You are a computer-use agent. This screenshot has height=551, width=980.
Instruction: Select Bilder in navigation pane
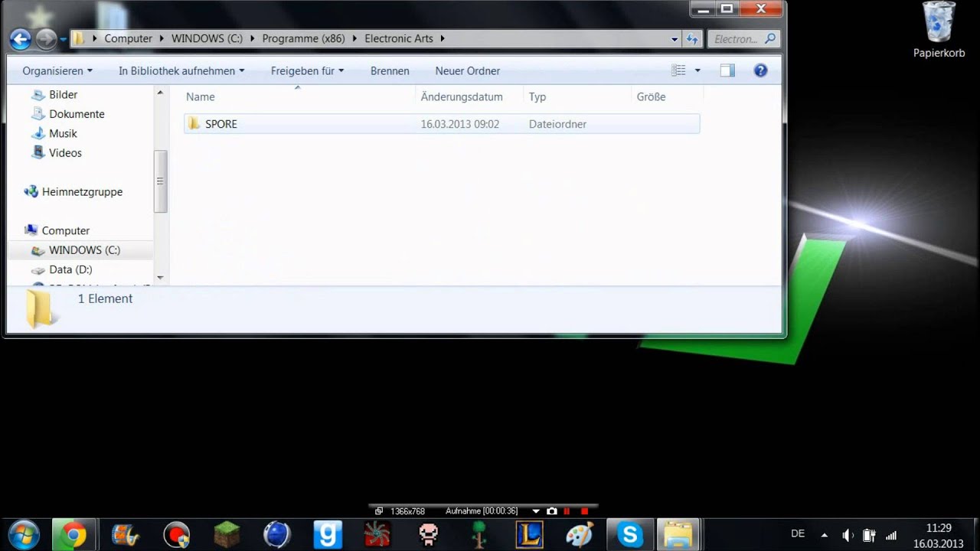pyautogui.click(x=63, y=94)
